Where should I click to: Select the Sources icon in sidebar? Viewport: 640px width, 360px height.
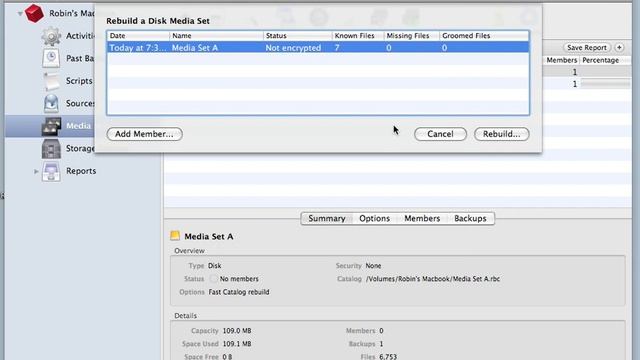coord(51,103)
